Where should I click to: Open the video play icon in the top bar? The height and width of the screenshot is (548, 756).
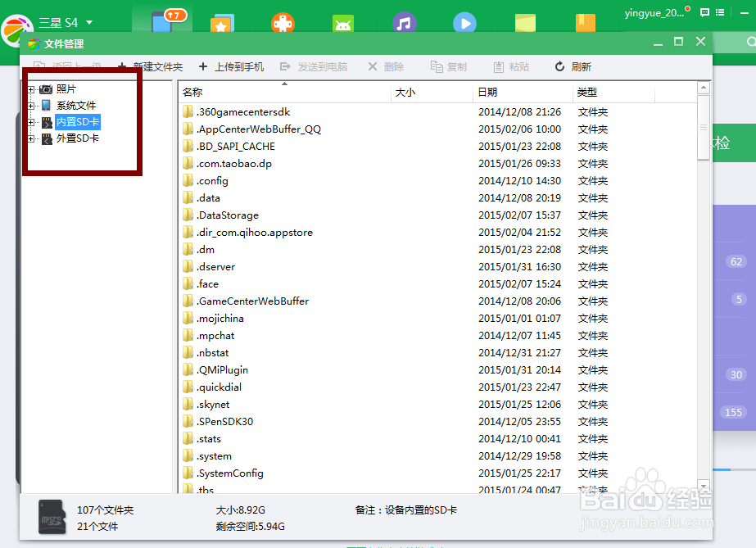[x=464, y=22]
